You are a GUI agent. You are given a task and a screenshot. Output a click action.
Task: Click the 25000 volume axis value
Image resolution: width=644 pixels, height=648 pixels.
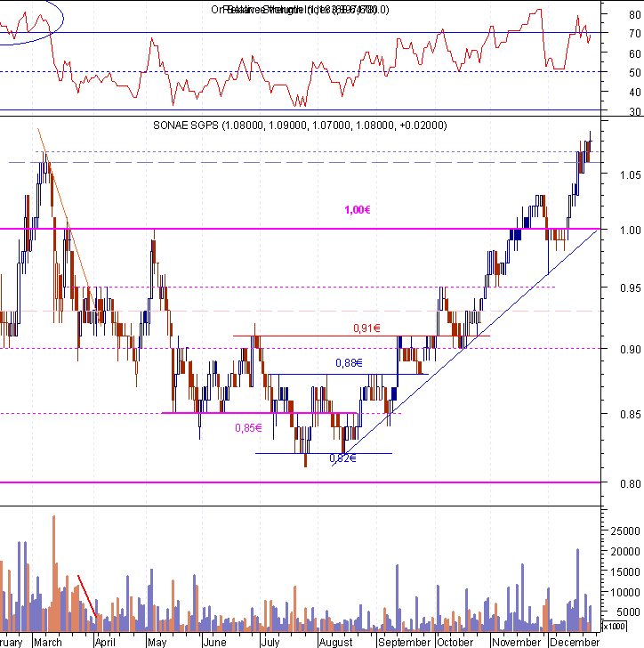pyautogui.click(x=625, y=531)
